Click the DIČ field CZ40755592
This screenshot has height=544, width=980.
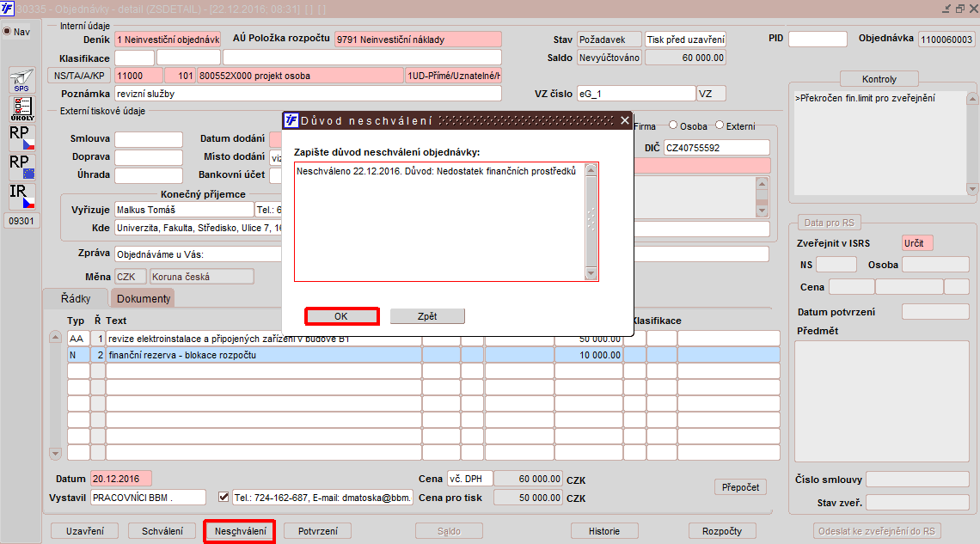(716, 148)
